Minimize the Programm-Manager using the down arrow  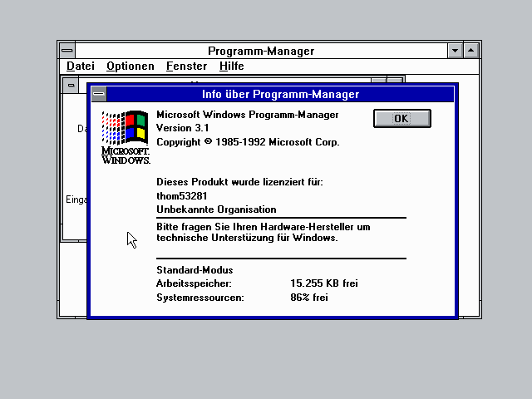pos(455,51)
